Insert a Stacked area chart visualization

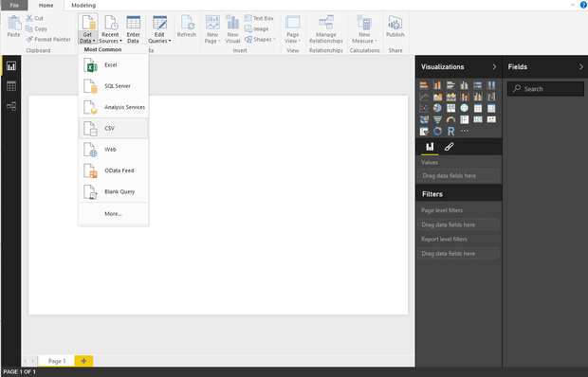tap(450, 97)
